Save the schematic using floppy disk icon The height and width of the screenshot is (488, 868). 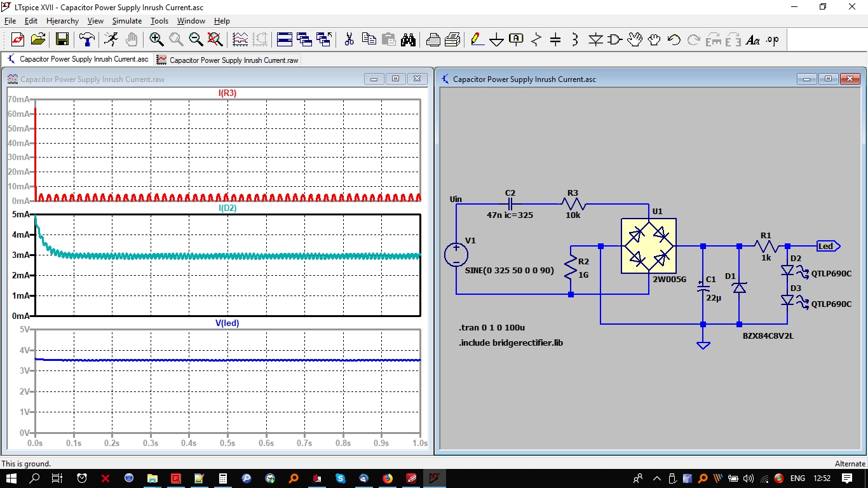(62, 39)
